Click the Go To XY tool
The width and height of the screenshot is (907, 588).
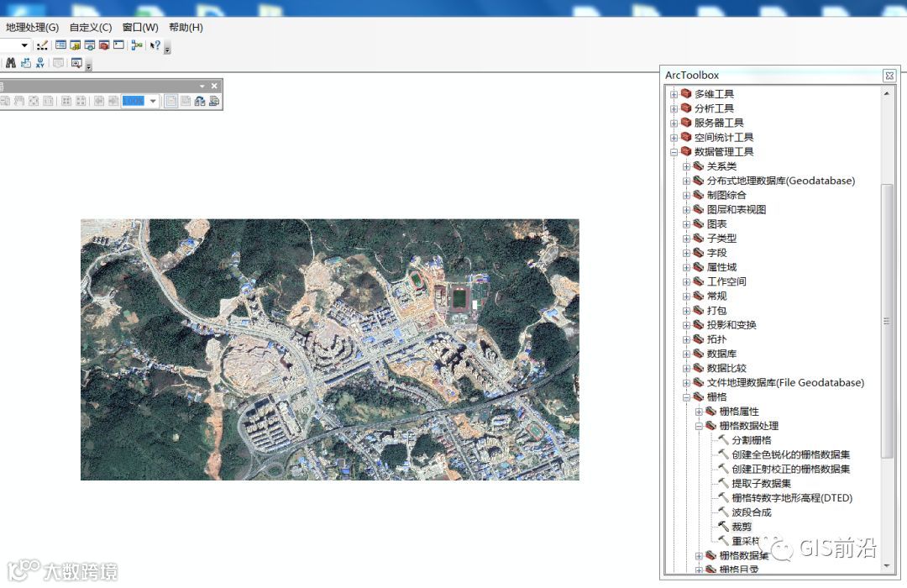39,63
